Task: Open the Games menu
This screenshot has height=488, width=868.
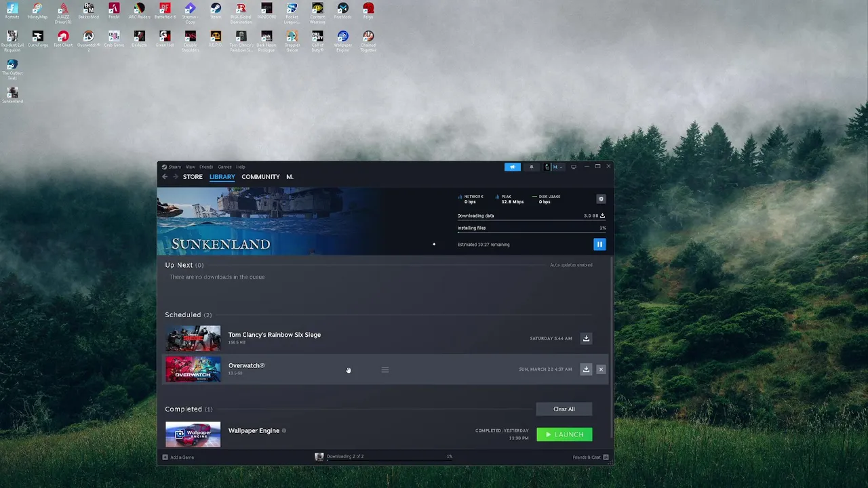Action: 224,167
